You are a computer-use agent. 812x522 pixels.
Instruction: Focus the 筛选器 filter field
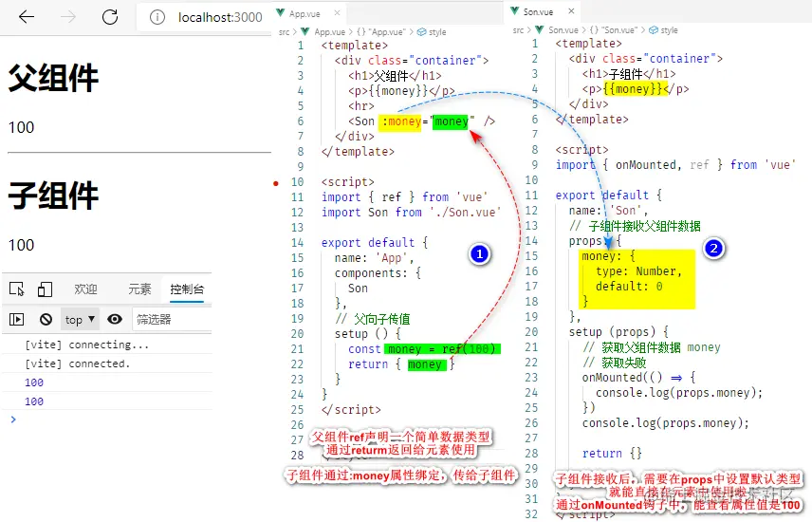173,319
